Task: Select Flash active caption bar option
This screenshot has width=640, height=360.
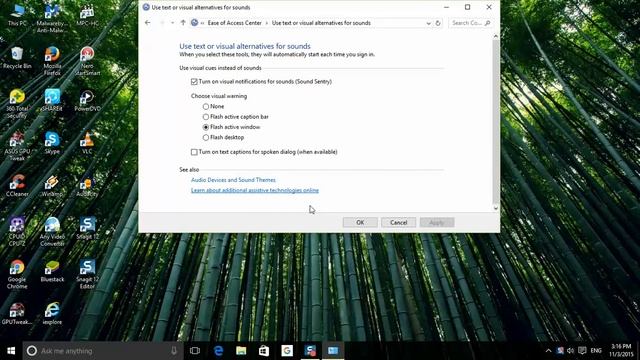Action: coord(236,117)
